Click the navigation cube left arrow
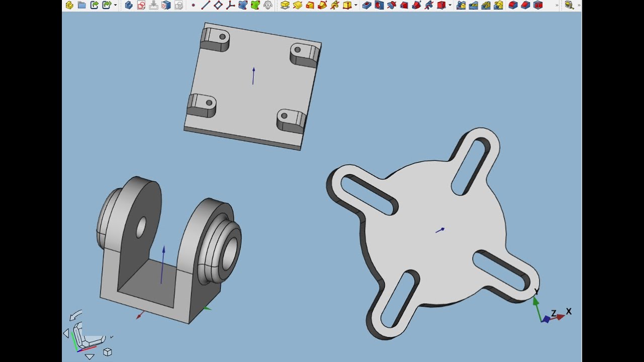The width and height of the screenshot is (644, 362). [66, 333]
